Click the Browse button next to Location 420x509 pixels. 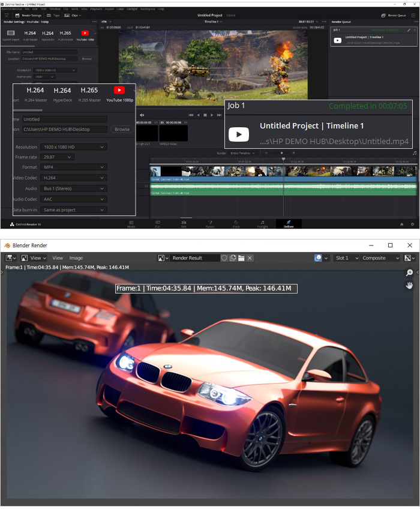(86, 59)
